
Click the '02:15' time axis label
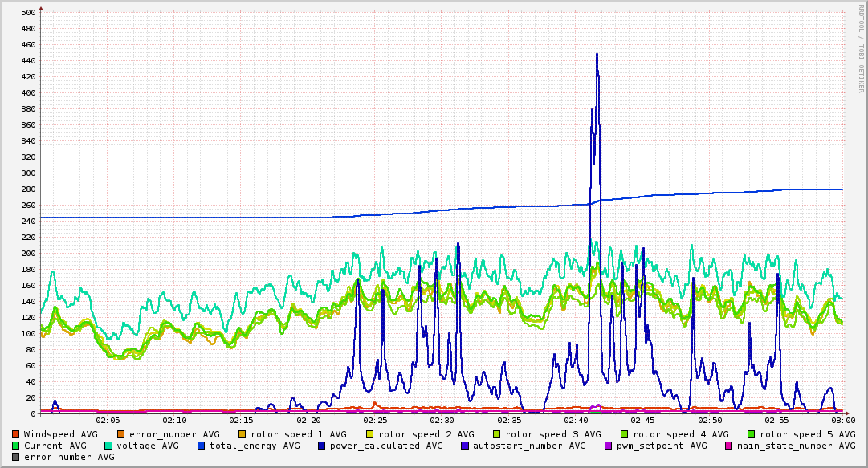242,421
